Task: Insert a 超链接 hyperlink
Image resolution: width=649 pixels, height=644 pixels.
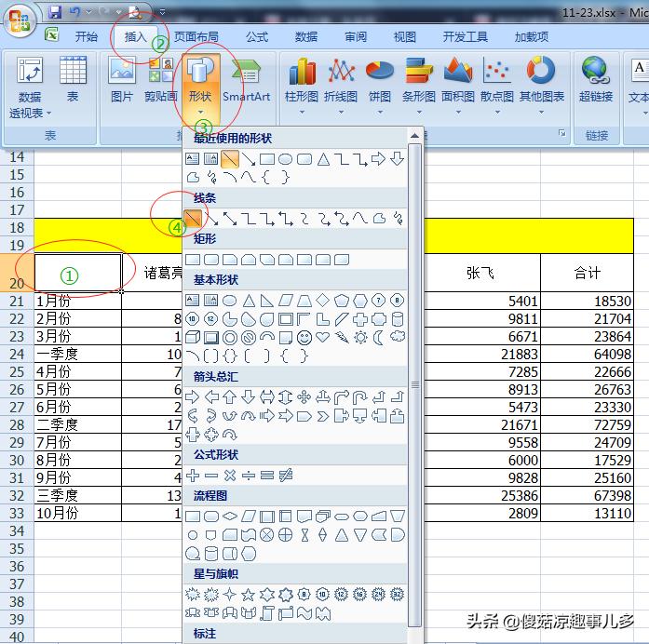Action: tap(596, 79)
